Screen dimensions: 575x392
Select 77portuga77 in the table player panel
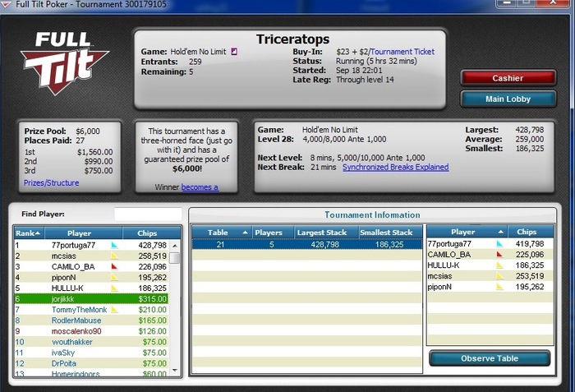(x=490, y=244)
